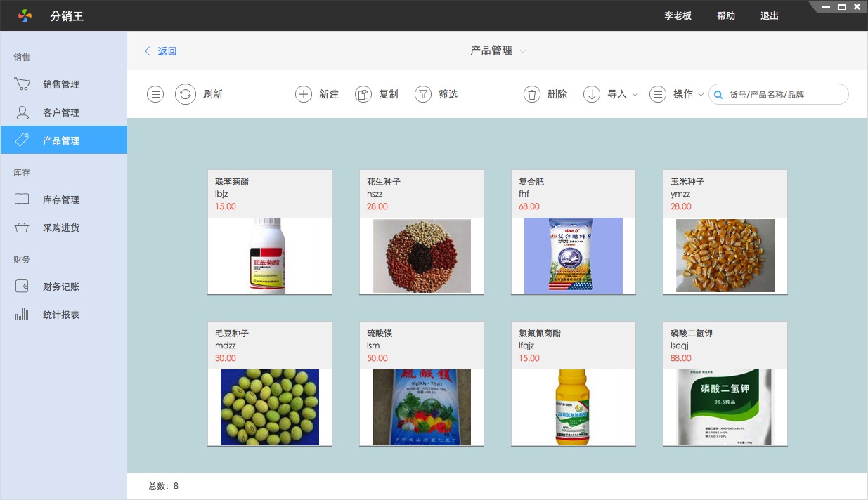Image resolution: width=868 pixels, height=500 pixels.
Task: Select the 玉米种子 corn seed product thumbnail
Action: (x=725, y=256)
